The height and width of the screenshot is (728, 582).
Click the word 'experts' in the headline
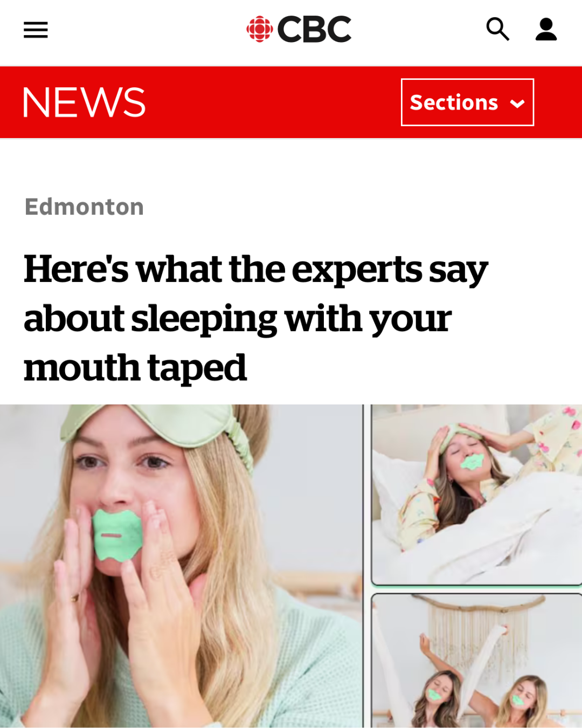coord(357,269)
